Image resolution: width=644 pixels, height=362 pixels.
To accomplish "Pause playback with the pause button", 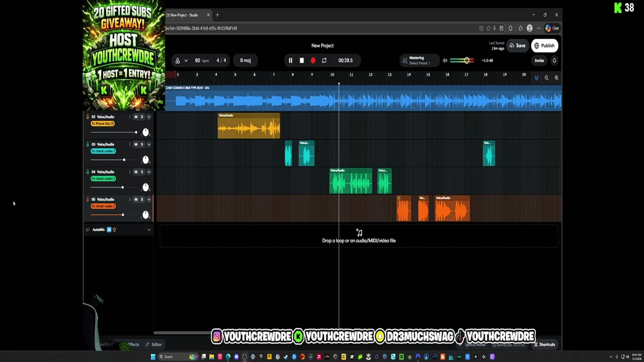I will coord(290,60).
